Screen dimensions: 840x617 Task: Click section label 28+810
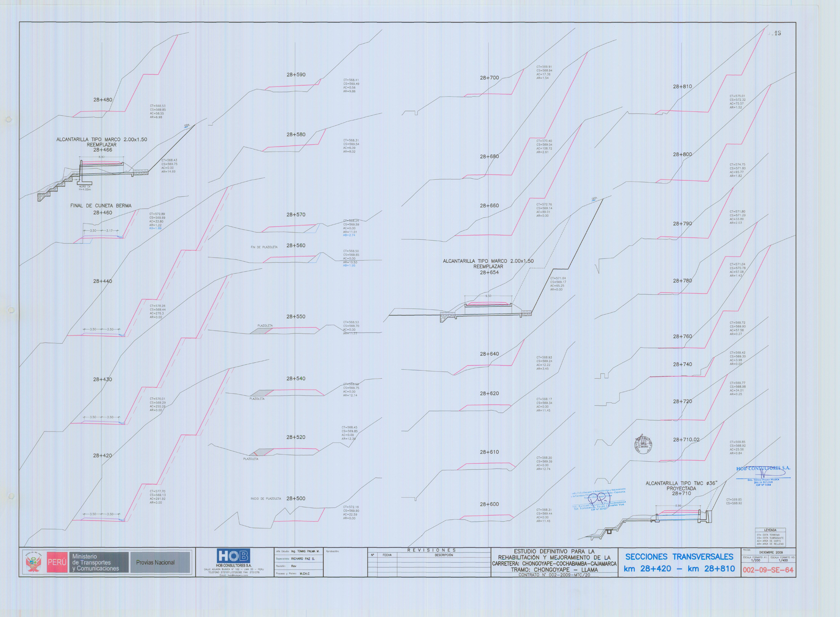click(x=682, y=87)
